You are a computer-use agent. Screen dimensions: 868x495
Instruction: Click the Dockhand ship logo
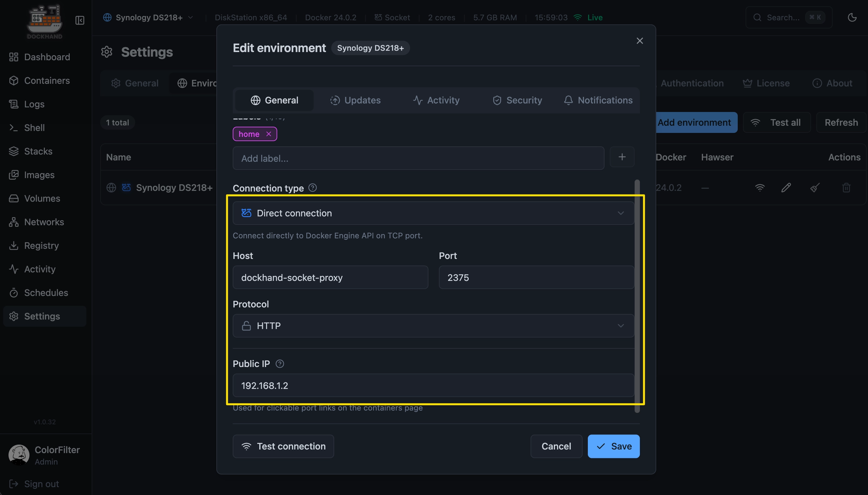tap(45, 21)
